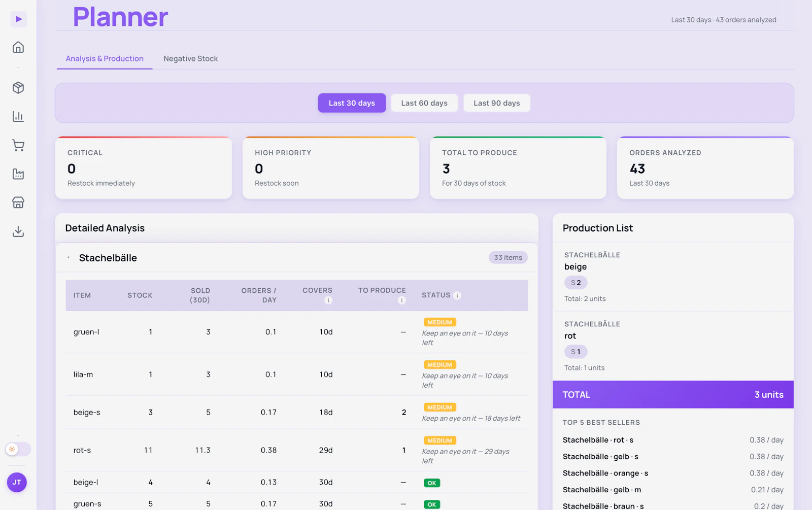Screen dimensions: 812x510
Task: Click the High Priority summary card
Action: tap(331, 167)
